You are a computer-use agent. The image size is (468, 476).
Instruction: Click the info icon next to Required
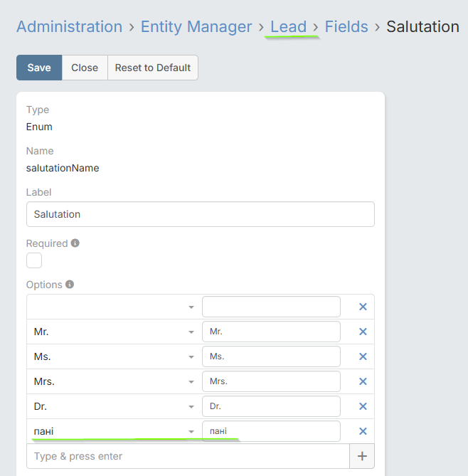pos(75,243)
